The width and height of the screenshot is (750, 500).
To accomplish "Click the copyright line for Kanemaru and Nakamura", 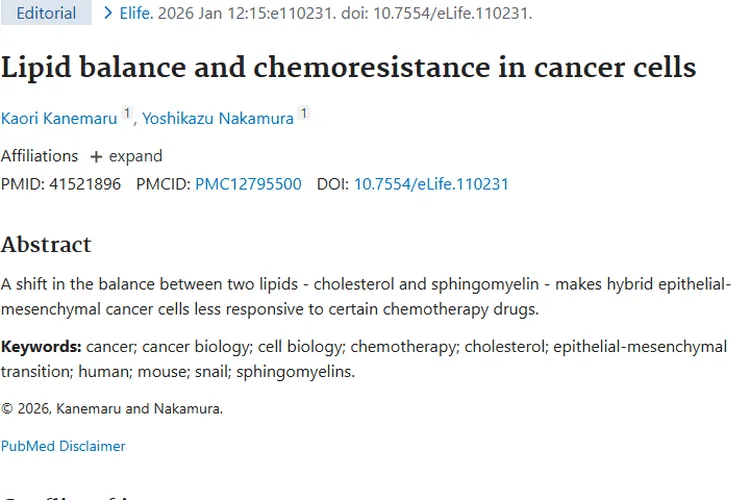I will pos(111,408).
